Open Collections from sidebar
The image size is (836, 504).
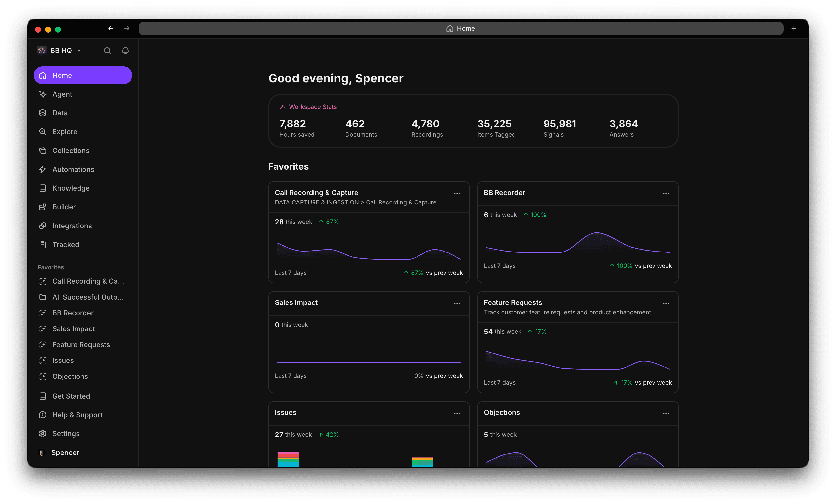[83, 151]
